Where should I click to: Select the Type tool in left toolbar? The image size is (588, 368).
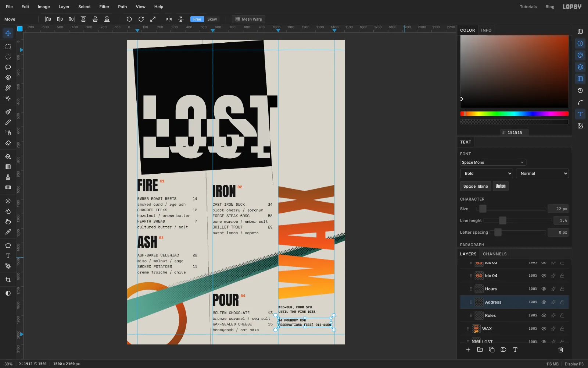[8, 256]
